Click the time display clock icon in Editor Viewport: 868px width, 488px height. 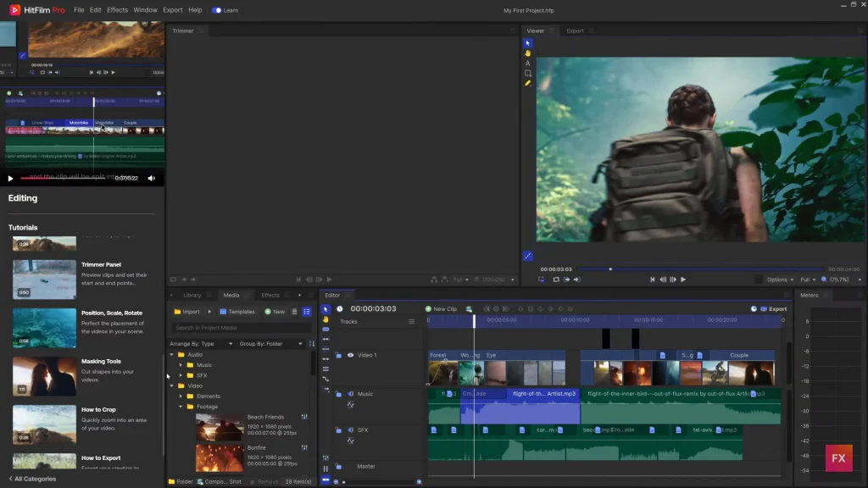point(340,308)
